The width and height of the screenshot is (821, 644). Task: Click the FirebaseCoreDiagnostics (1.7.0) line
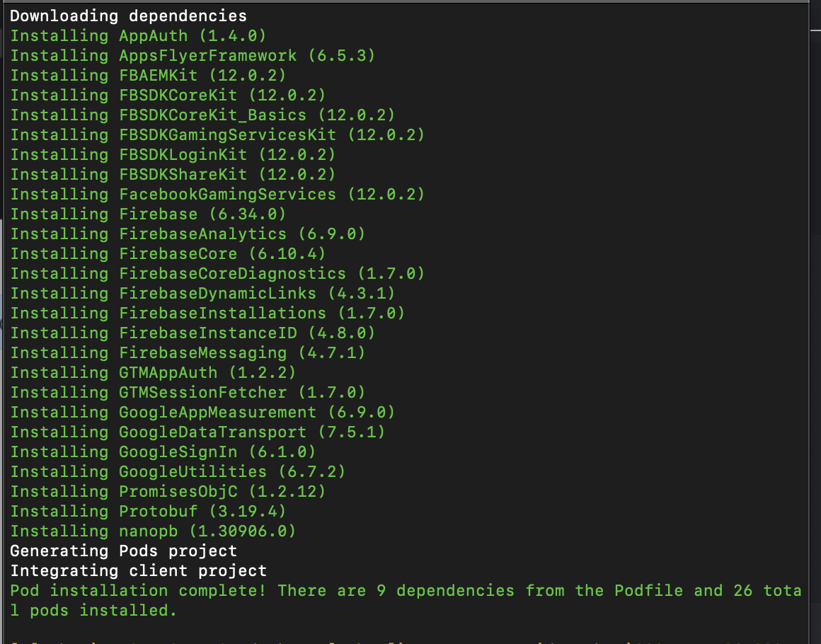(217, 274)
